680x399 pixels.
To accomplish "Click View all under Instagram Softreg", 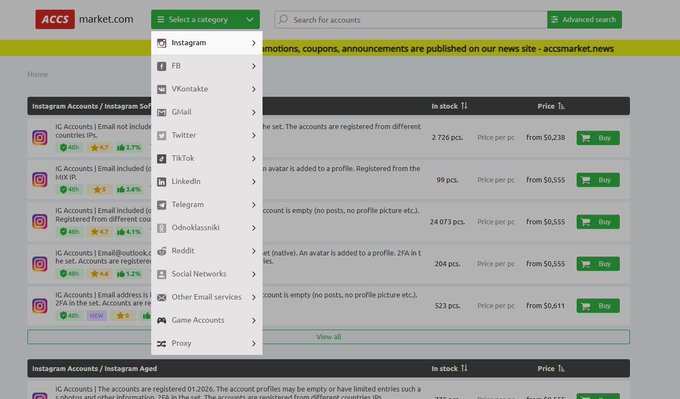I will [x=329, y=337].
